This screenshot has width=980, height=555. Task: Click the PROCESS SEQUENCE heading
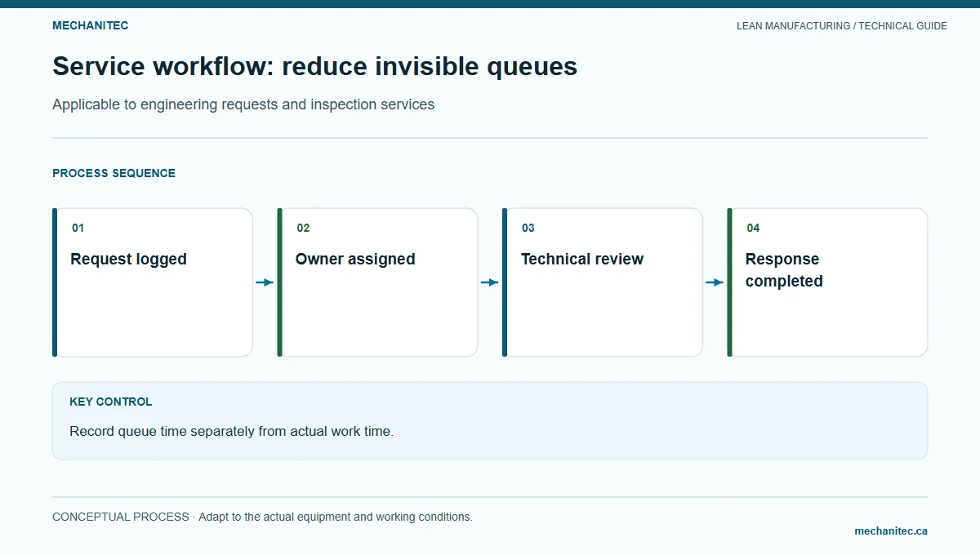pyautogui.click(x=114, y=173)
